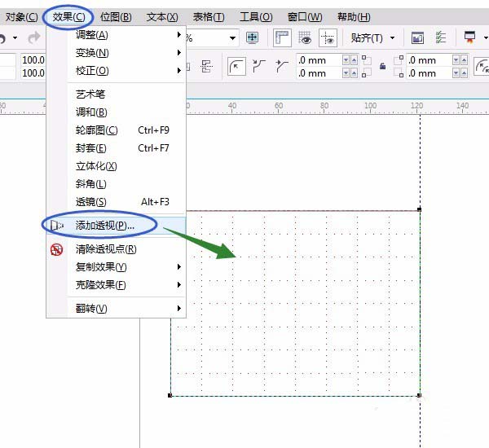The image size is (489, 448).
Task: Click the perspective icon beside 添加透视
Action: pyautogui.click(x=57, y=225)
